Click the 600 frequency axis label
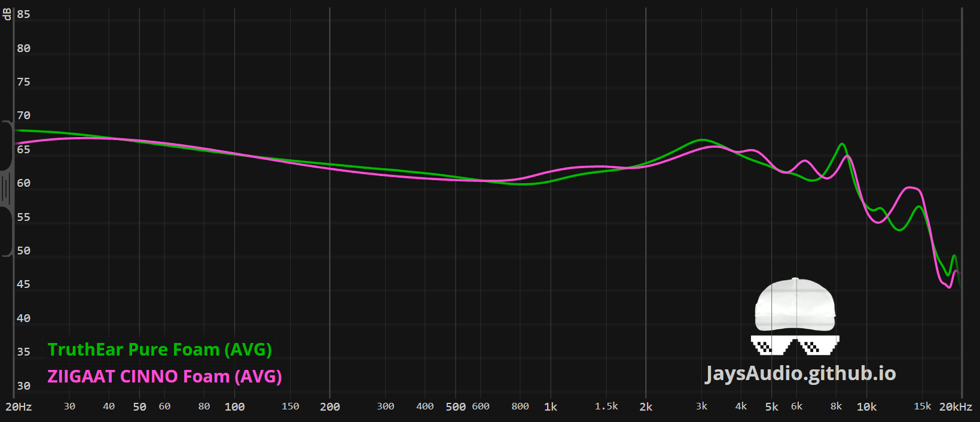The width and height of the screenshot is (980, 422). click(x=481, y=406)
